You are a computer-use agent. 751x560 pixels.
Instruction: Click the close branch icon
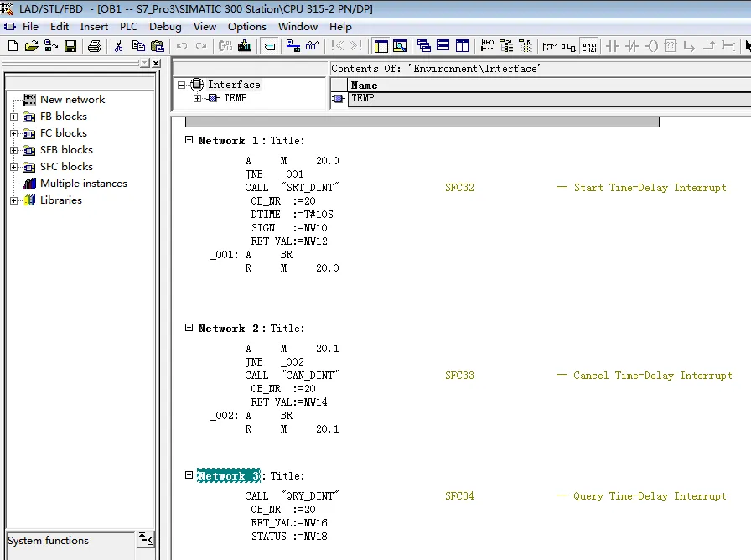click(709, 46)
